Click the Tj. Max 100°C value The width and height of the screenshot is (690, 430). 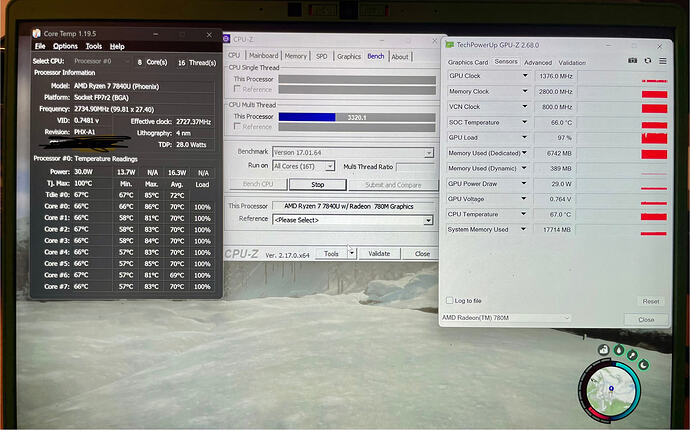(81, 184)
